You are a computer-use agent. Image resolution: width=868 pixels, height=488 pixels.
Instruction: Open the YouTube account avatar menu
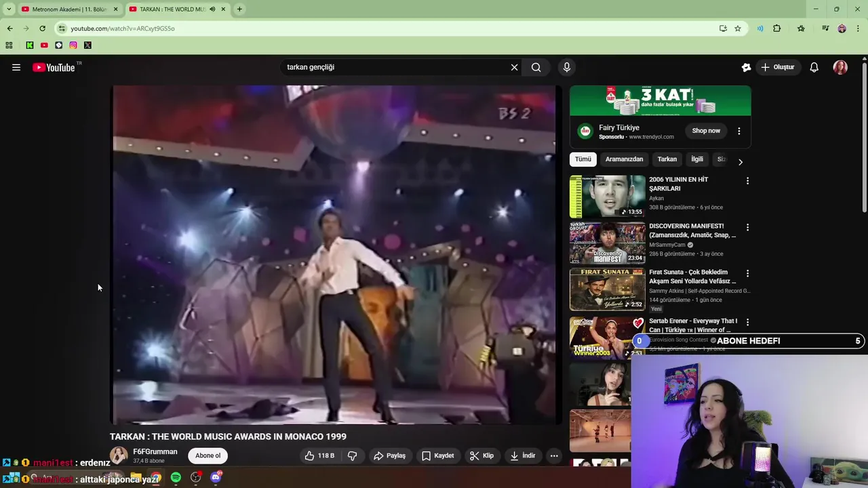coord(840,67)
